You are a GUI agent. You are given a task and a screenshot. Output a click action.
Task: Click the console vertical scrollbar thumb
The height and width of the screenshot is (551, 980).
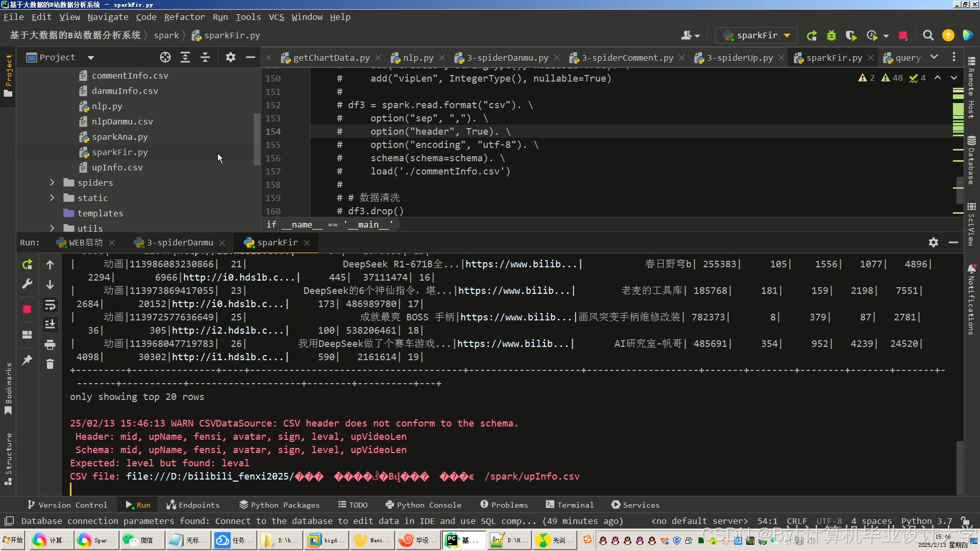(x=960, y=467)
